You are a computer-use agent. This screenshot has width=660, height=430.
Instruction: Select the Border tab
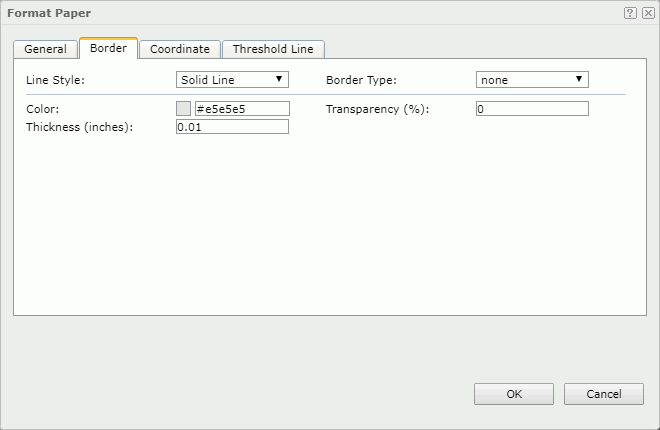108,48
